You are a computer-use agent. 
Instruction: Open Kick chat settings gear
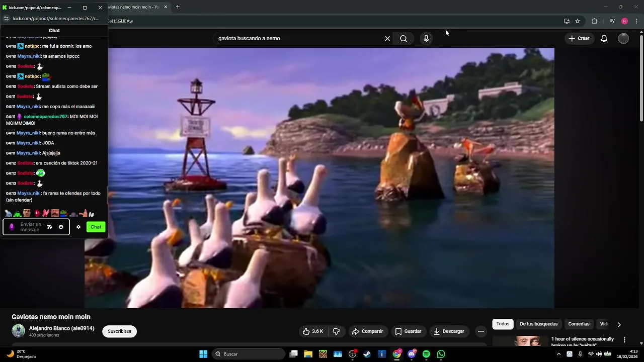[x=78, y=227]
